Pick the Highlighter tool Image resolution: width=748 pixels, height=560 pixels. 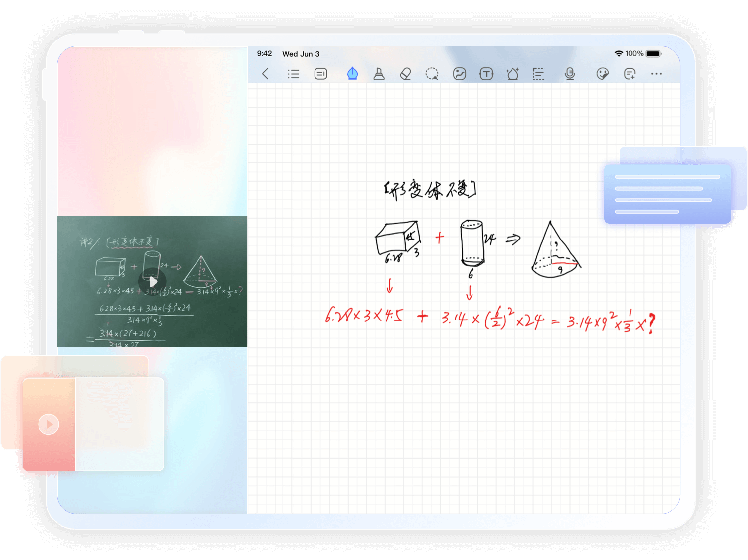[379, 74]
